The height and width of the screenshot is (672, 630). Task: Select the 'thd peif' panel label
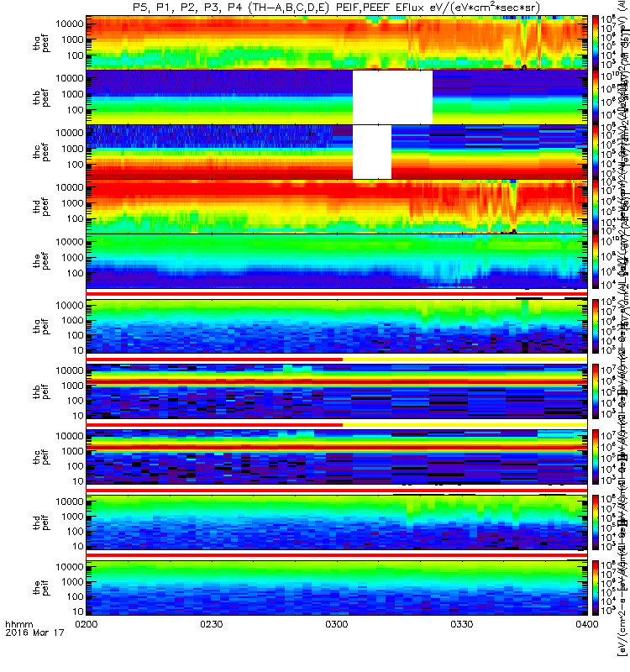pyautogui.click(x=41, y=522)
